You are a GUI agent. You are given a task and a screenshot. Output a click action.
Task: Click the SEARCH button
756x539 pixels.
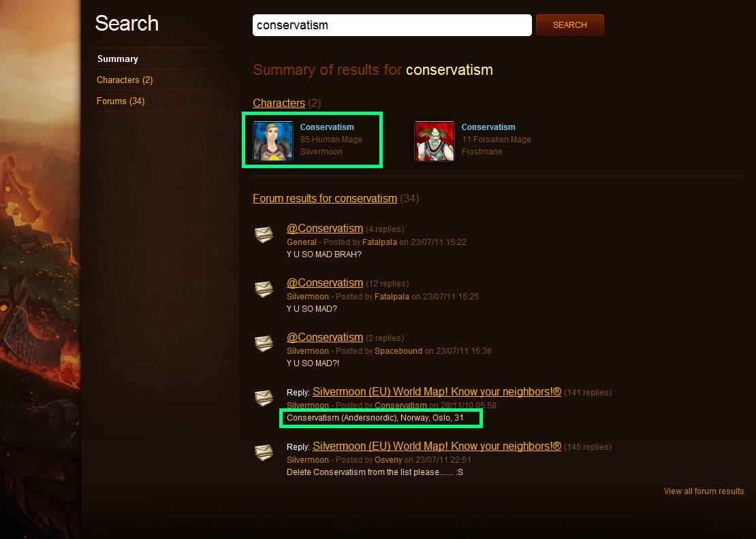569,25
